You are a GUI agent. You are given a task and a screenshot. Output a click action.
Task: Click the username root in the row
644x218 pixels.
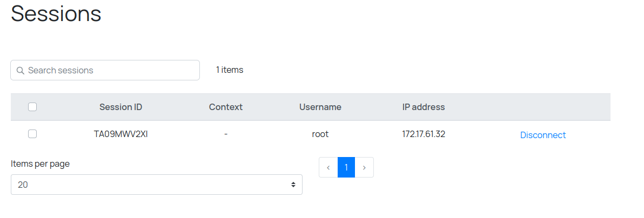(x=320, y=134)
